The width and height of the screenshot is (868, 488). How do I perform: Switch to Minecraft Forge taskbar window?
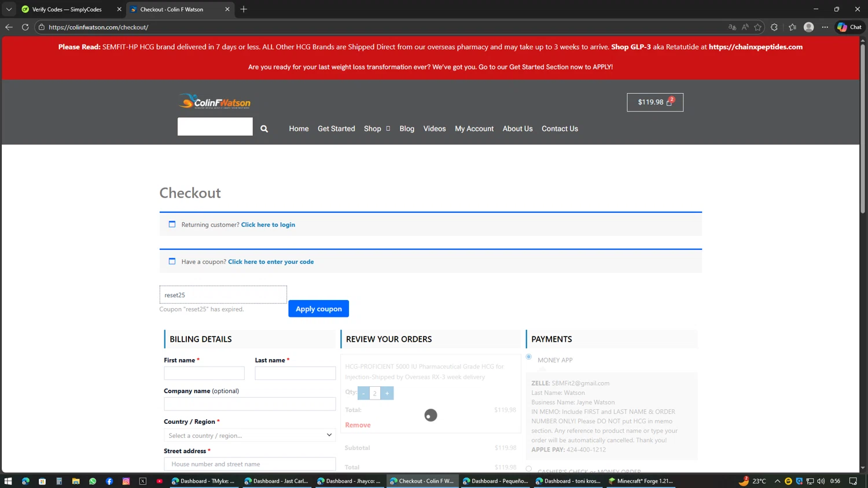click(641, 481)
